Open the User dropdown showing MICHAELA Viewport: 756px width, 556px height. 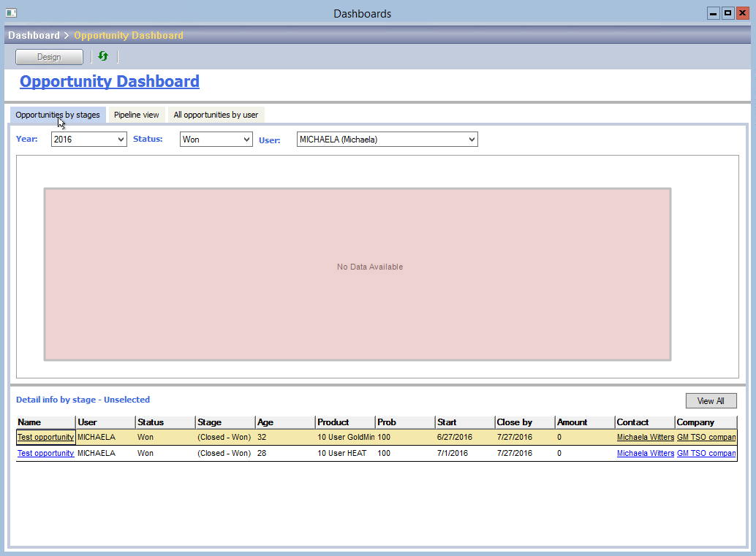[387, 140]
